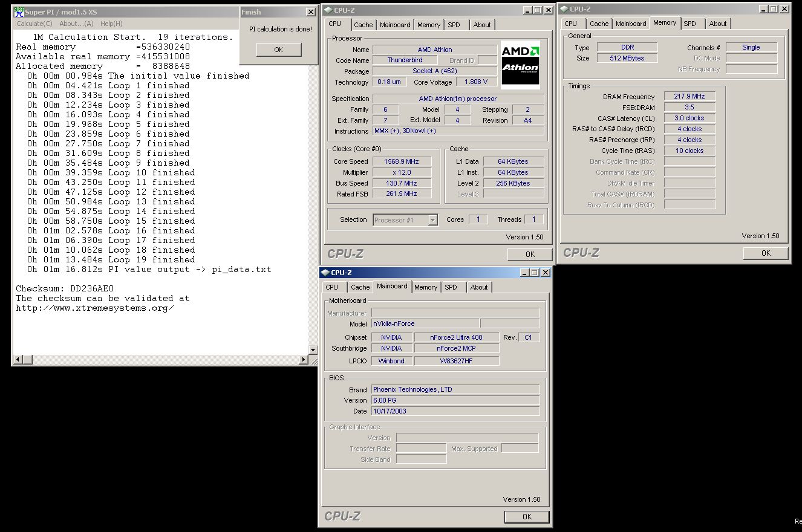Switch to Cache tab in CPU window

click(363, 25)
